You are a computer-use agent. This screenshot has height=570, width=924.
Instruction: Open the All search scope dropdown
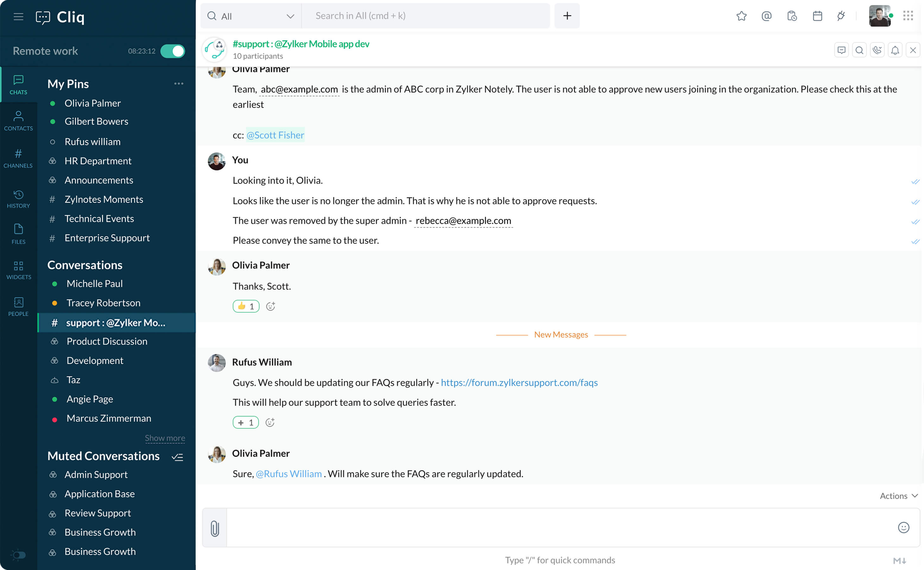(x=251, y=16)
